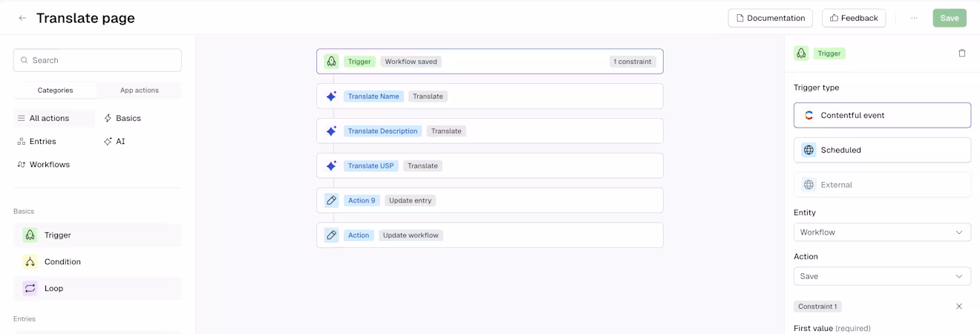Switch to the Categories tab
This screenshot has height=334, width=980.
[56, 91]
